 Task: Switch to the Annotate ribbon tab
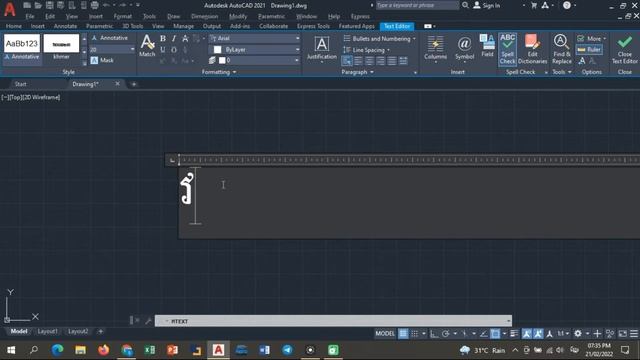pyautogui.click(x=65, y=26)
